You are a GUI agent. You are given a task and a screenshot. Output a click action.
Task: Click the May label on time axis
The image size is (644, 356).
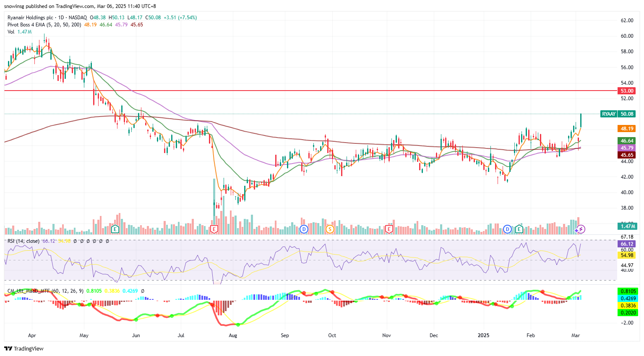click(x=84, y=335)
